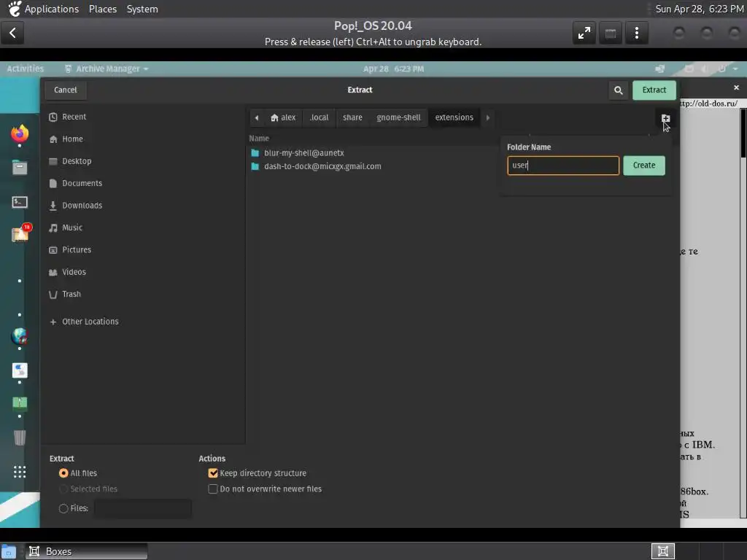747x560 pixels.
Task: Click the Folder Name input field
Action: tap(562, 166)
